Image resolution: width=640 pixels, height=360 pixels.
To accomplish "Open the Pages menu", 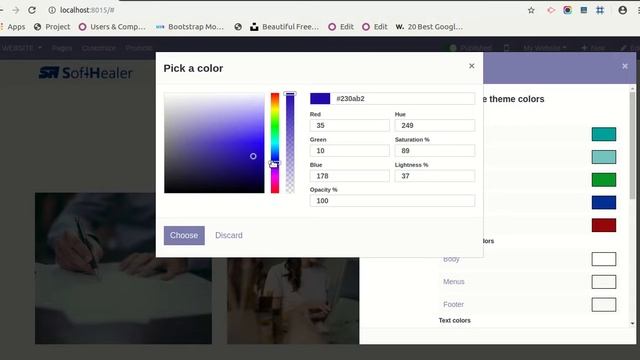I will 62,48.
